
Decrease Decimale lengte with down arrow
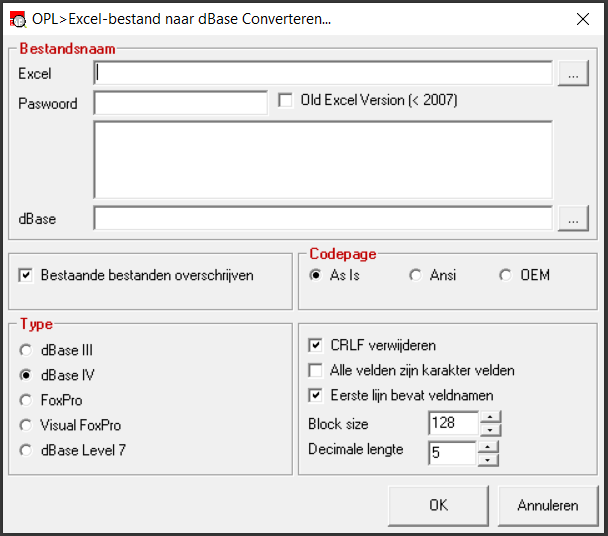click(488, 460)
